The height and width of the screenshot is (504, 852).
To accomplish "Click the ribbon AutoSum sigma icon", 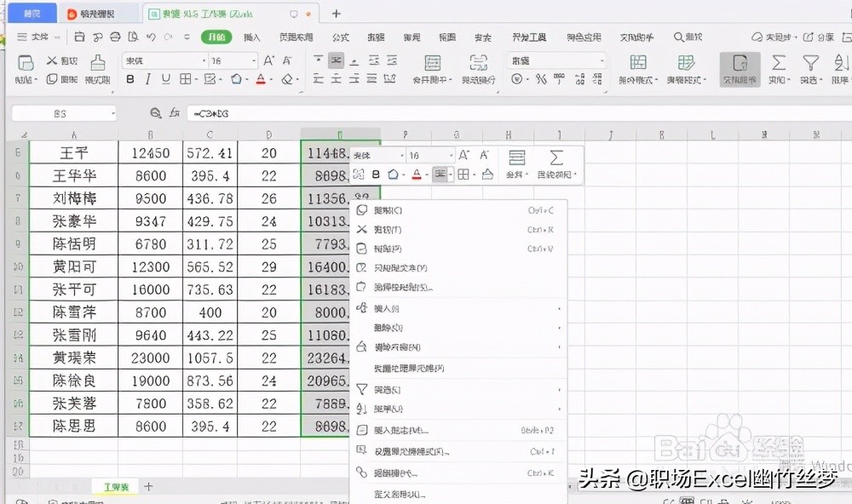I will click(x=779, y=63).
